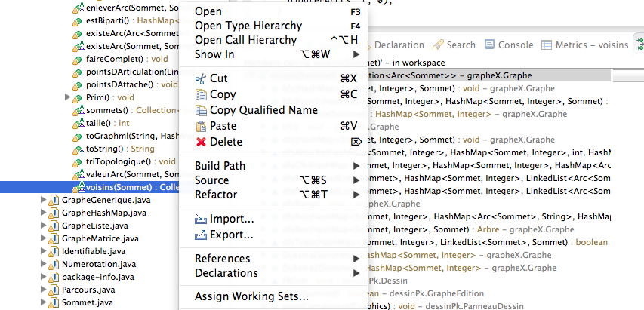Click the Import icon in context menu

[x=200, y=219]
